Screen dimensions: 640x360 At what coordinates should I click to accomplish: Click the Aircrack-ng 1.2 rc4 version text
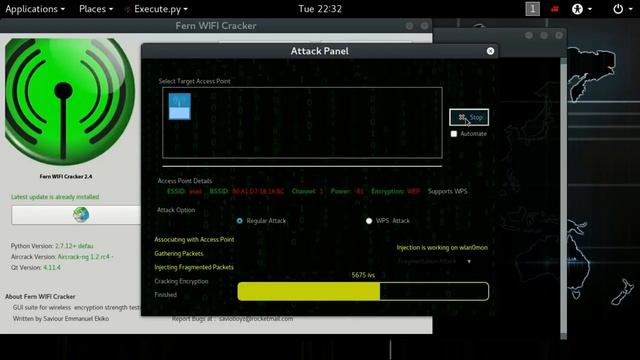85,257
